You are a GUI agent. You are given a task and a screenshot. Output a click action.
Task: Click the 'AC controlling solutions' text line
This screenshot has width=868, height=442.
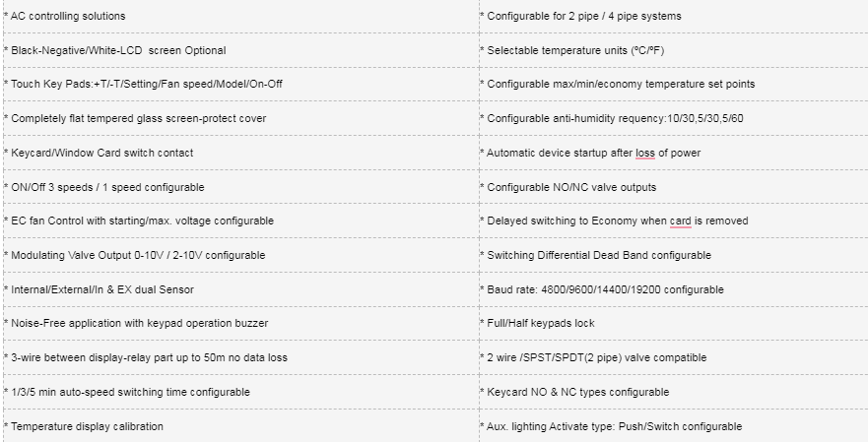point(68,17)
